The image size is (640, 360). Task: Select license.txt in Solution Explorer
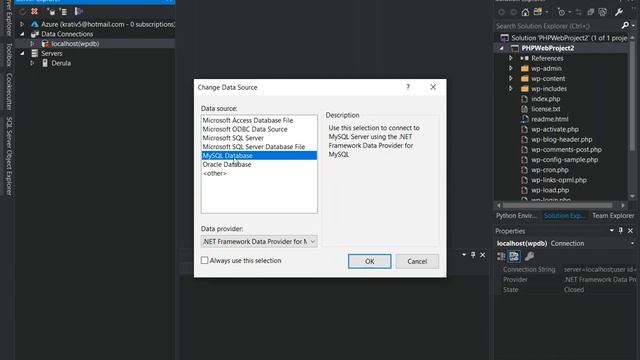click(545, 109)
